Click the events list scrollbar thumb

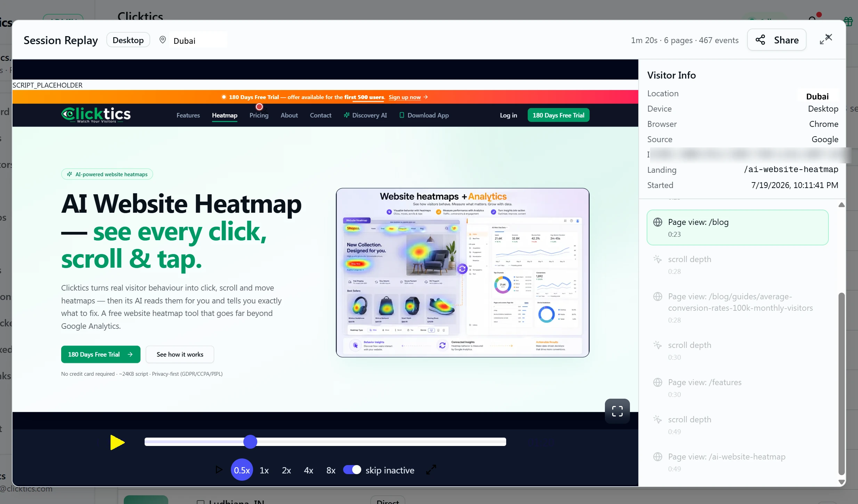pos(841,384)
